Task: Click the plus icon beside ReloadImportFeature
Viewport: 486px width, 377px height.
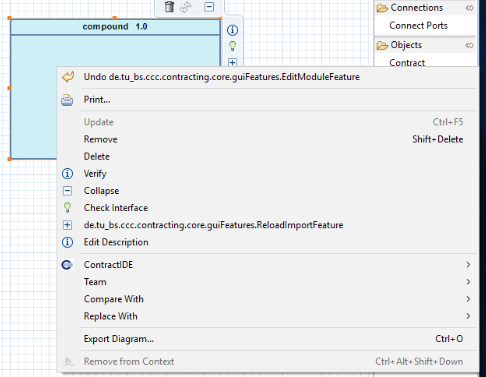Action: (x=67, y=225)
